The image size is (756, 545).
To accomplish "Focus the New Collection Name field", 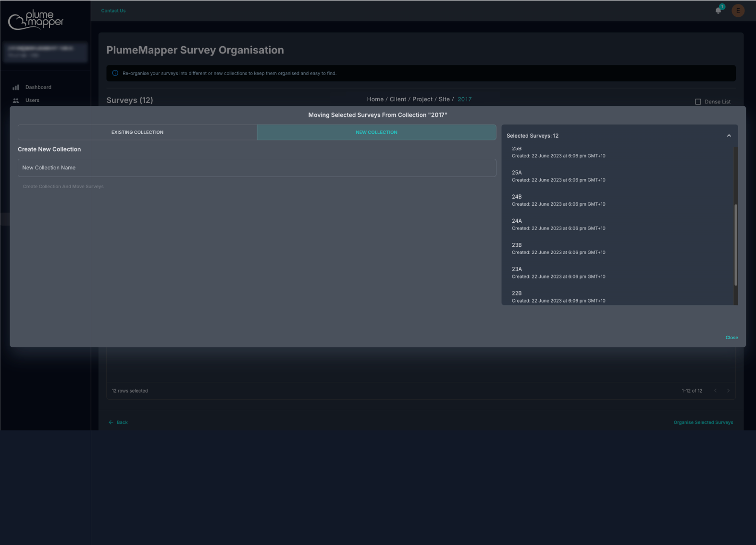I will 257,168.
